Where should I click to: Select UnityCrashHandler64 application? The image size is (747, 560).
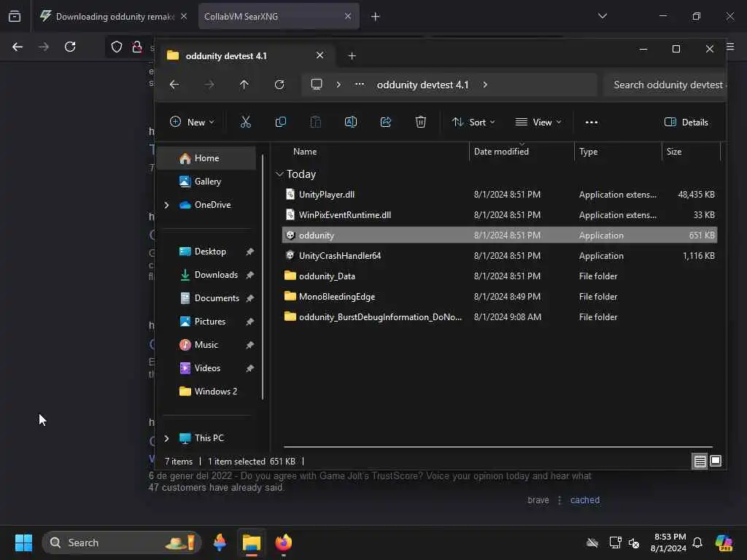point(499,256)
